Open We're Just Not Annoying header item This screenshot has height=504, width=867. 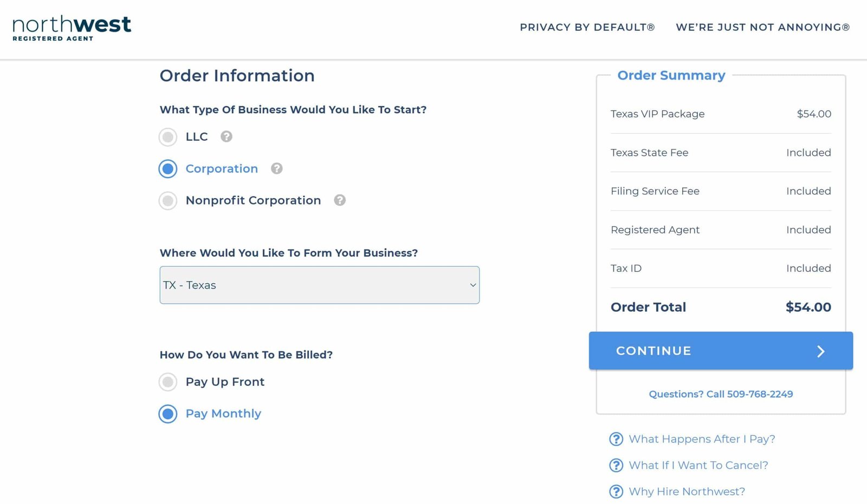click(x=763, y=27)
